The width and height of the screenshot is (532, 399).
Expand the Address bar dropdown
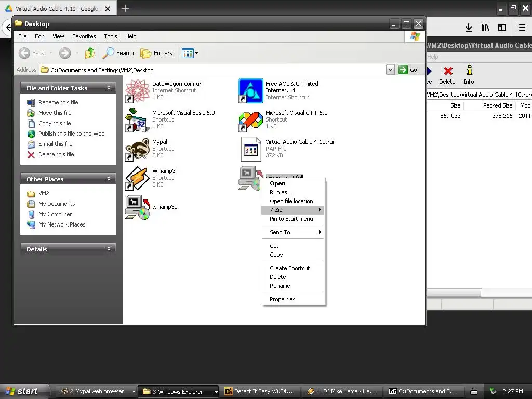click(390, 70)
